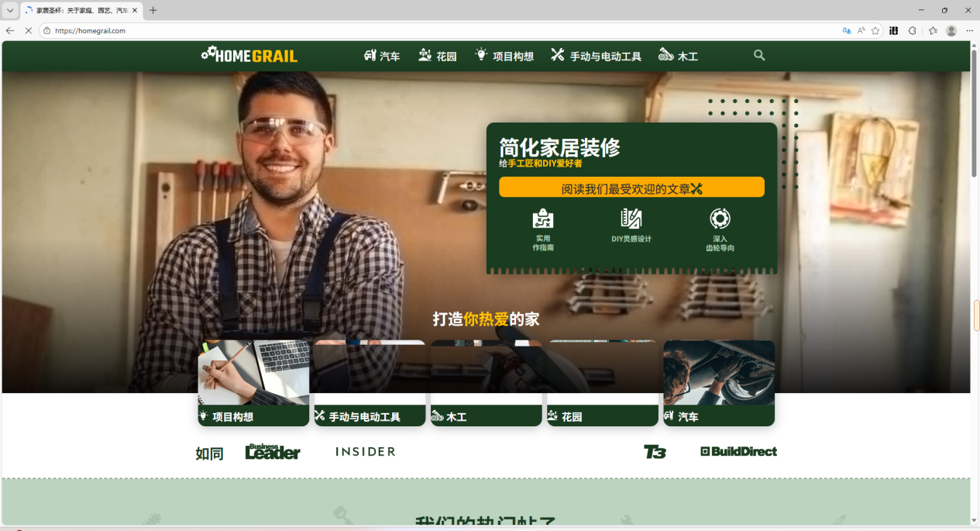This screenshot has width=980, height=531.
Task: Click the page vertical scrollbar thumb
Action: 975,114
